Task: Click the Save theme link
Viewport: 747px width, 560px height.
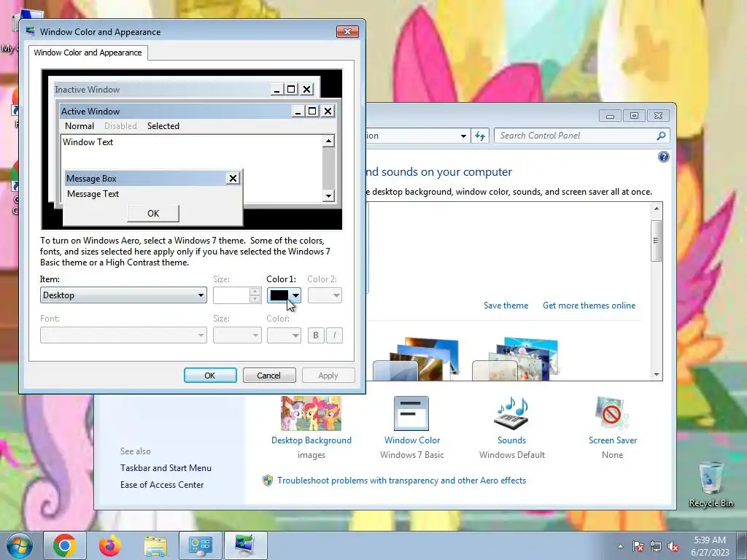Action: tap(506, 306)
